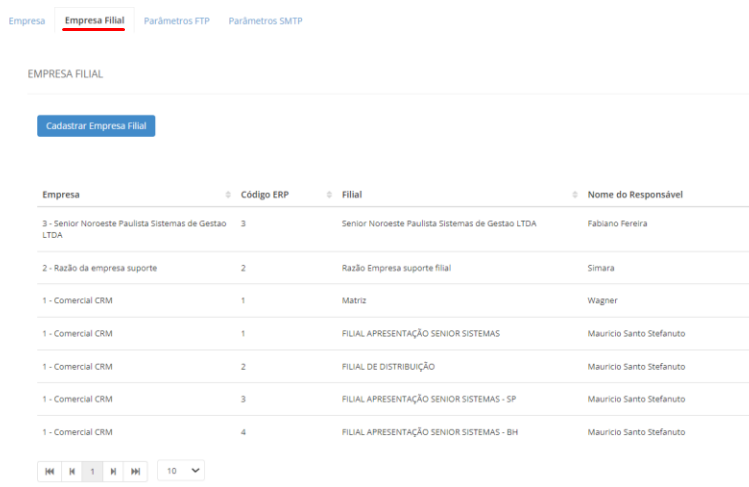This screenshot has width=749, height=487.
Task: Click ERP code 3 in the Senior Noroeste row
Action: tap(243, 223)
